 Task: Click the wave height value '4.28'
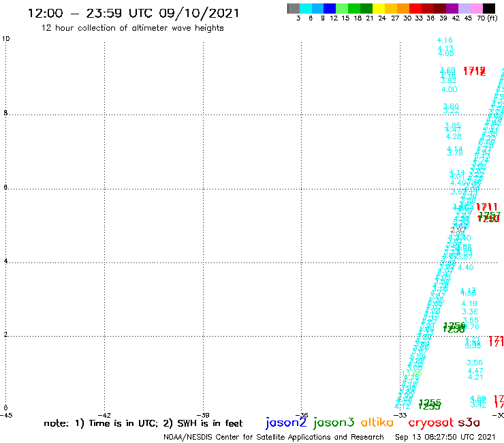[x=454, y=136]
